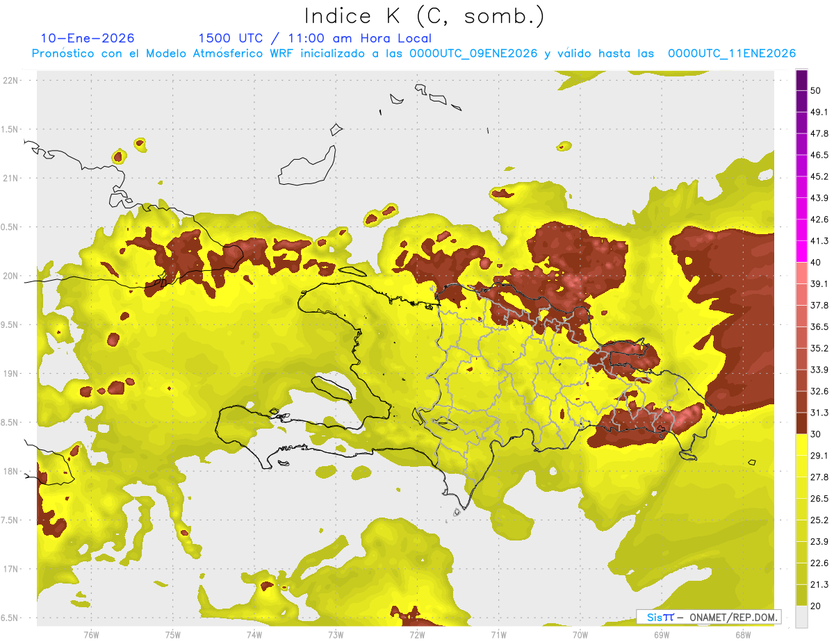Click the longitude axis label '74W'
Viewport: 834px width, 644px height.
pos(254,634)
